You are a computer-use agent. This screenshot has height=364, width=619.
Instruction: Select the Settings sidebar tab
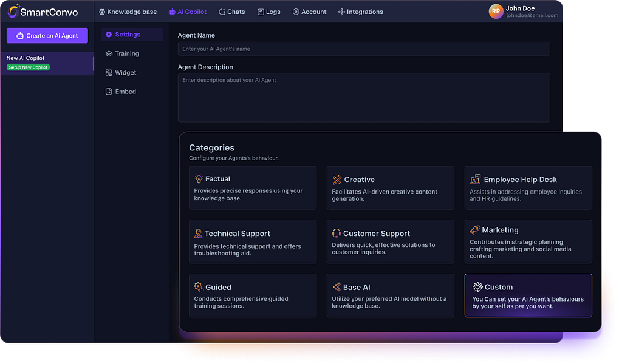[x=132, y=35]
